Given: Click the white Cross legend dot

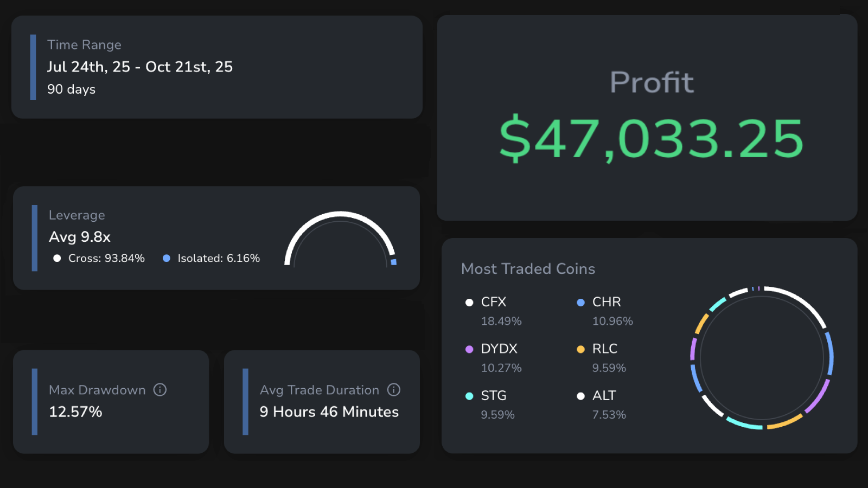Looking at the screenshot, I should point(57,258).
